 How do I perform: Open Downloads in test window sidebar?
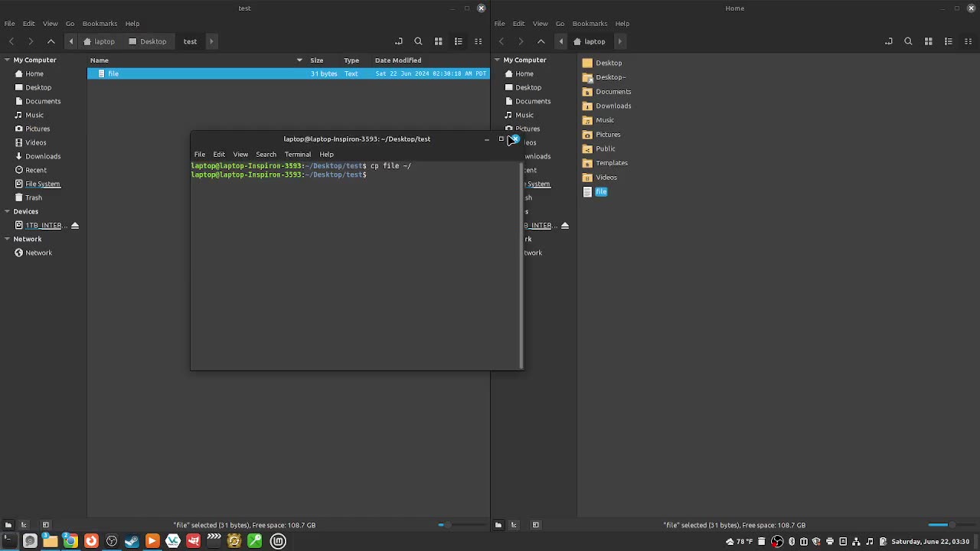pyautogui.click(x=43, y=156)
